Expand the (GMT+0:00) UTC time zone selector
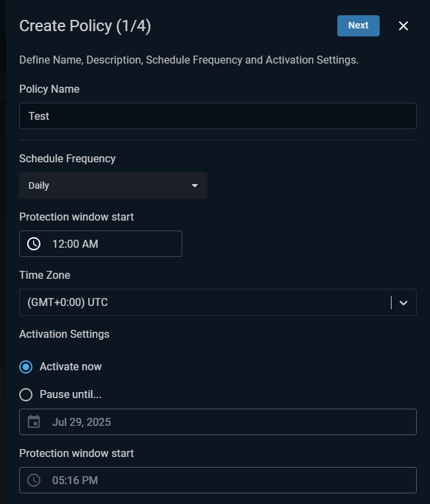This screenshot has width=430, height=504. point(218,303)
